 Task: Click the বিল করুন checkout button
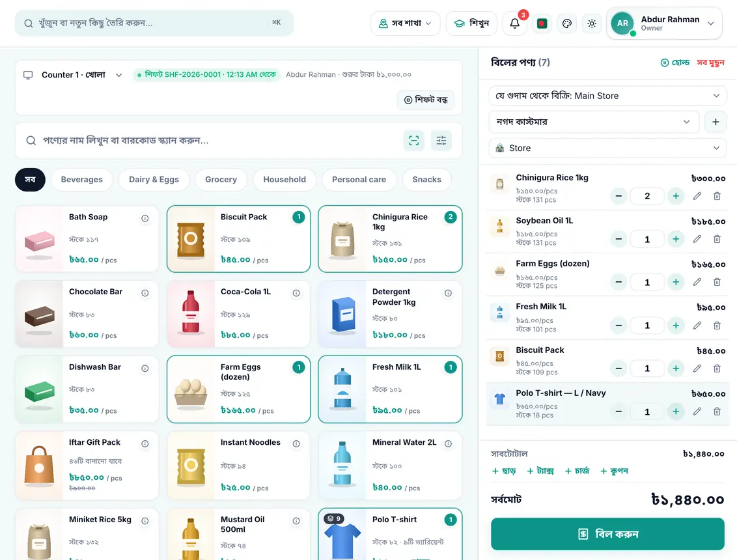[x=607, y=534]
